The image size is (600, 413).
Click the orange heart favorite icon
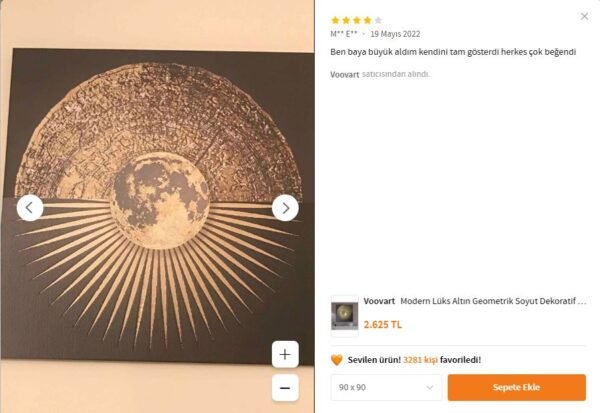pos(337,360)
